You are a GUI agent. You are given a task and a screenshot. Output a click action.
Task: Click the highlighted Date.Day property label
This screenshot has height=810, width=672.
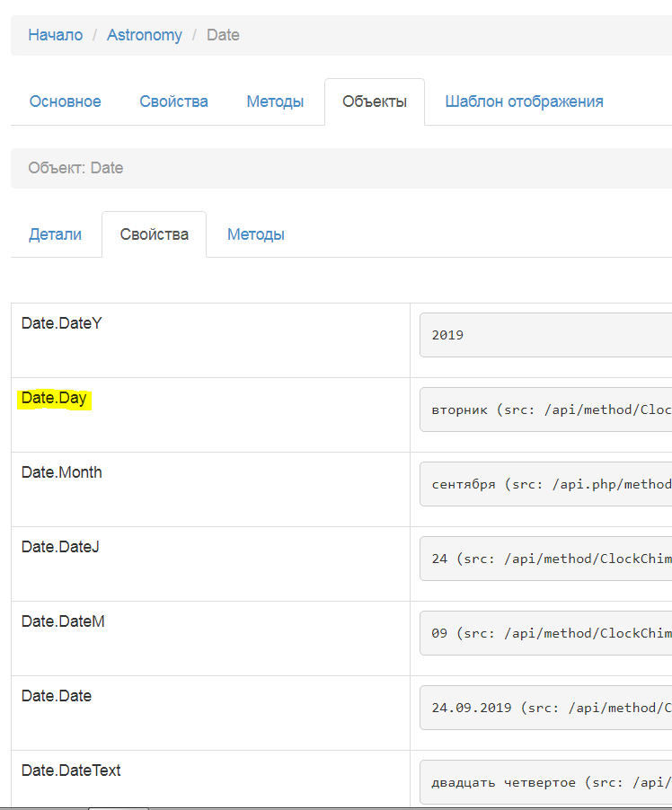(x=54, y=398)
